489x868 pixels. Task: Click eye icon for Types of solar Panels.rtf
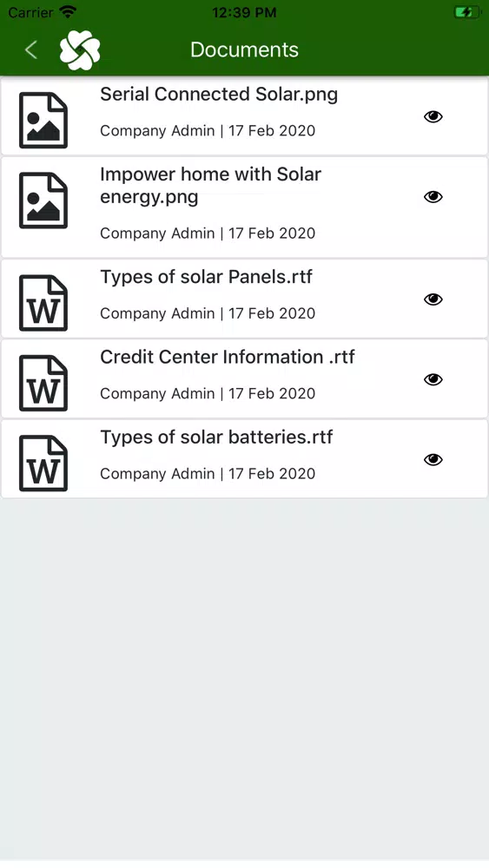click(433, 299)
